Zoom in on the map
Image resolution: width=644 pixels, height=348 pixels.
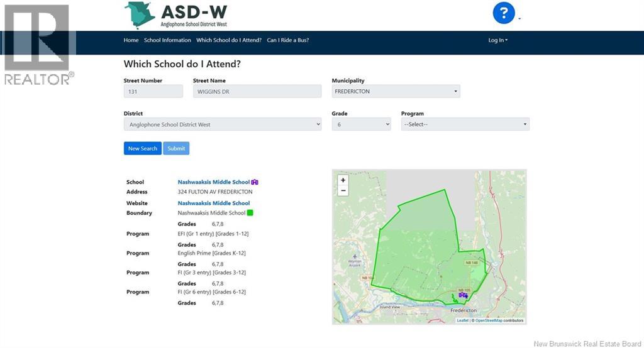pyautogui.click(x=343, y=180)
